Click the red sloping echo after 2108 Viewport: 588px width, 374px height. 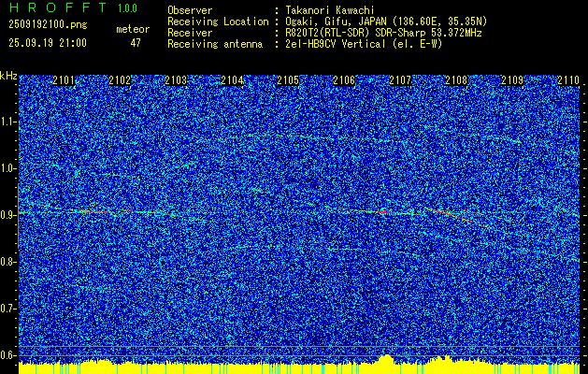click(x=457, y=217)
